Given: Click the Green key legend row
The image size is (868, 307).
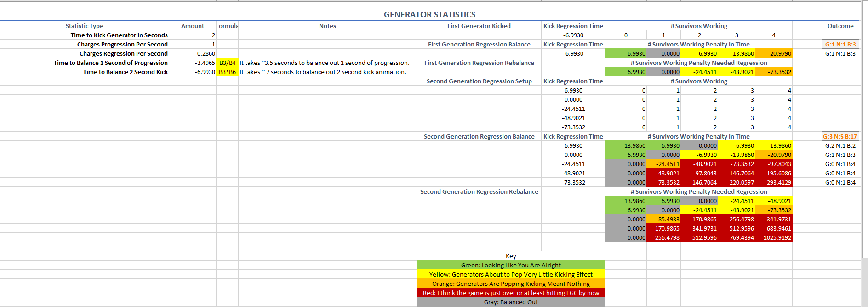Looking at the screenshot, I should [511, 265].
